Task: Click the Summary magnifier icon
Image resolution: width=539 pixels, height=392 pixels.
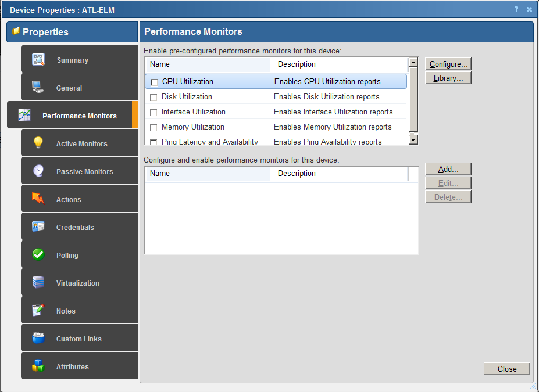Action: pyautogui.click(x=38, y=59)
